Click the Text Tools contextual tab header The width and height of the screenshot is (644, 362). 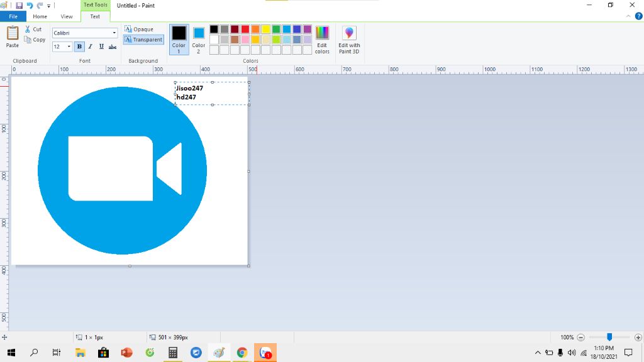pyautogui.click(x=96, y=5)
